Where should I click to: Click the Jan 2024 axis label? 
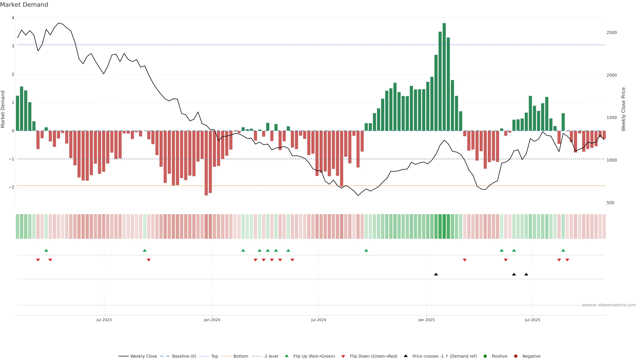pyautogui.click(x=212, y=320)
